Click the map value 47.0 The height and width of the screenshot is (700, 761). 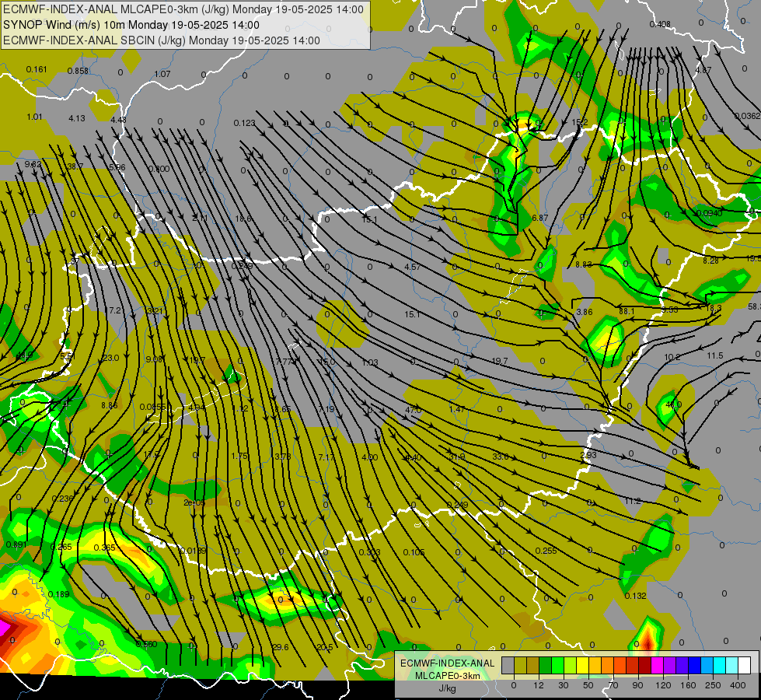[413, 410]
